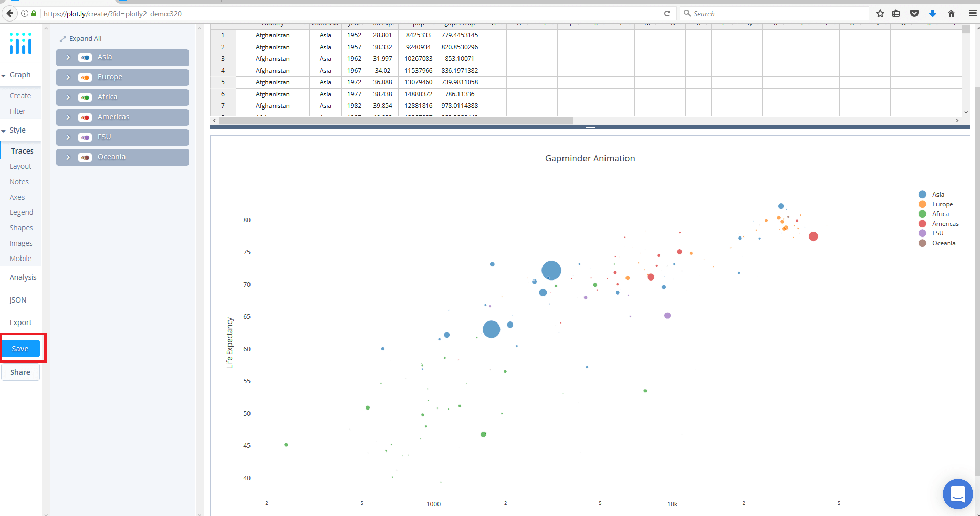Image resolution: width=980 pixels, height=516 pixels.
Task: Click the browser back arrow
Action: [x=9, y=13]
